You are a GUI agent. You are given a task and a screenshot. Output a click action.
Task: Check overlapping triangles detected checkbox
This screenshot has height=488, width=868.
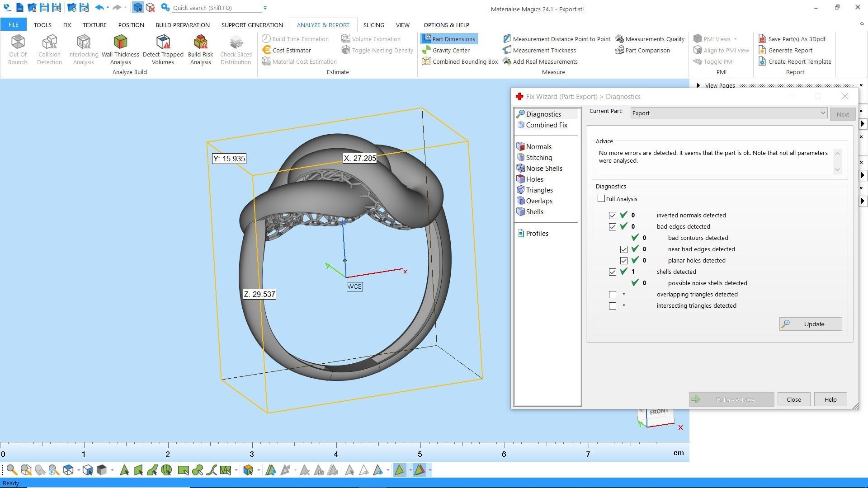(x=613, y=295)
